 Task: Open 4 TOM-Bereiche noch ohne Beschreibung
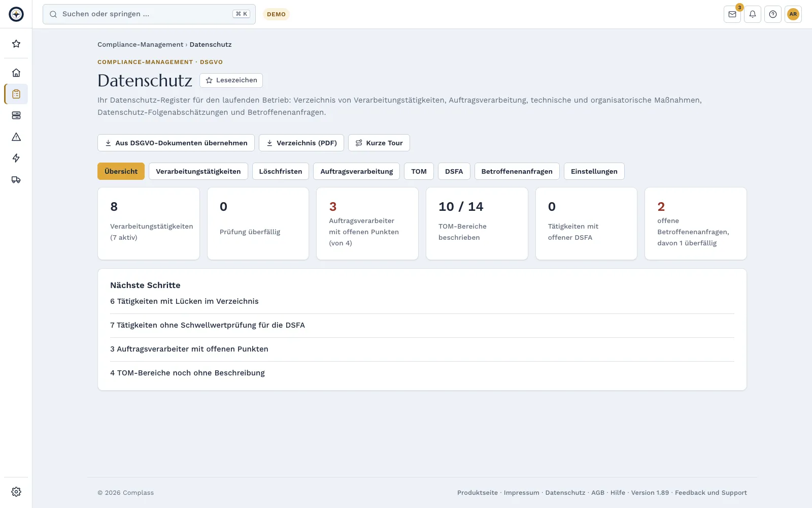[422, 373]
